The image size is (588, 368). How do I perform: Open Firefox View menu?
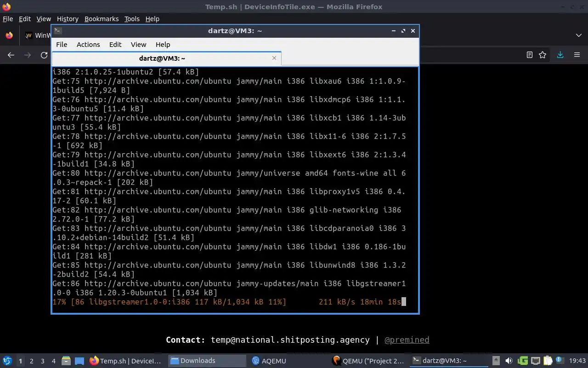point(44,19)
